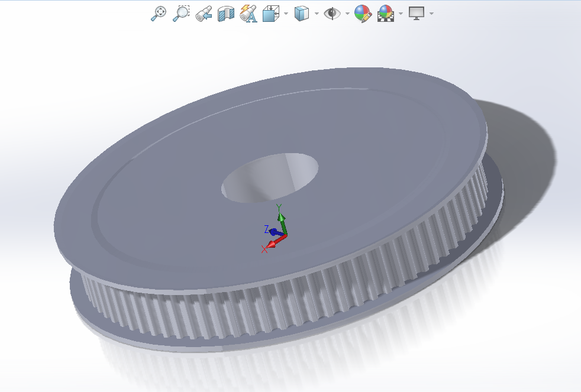Viewport: 581px width, 392px height.
Task: Click the Apply Scene icon
Action: (x=386, y=14)
